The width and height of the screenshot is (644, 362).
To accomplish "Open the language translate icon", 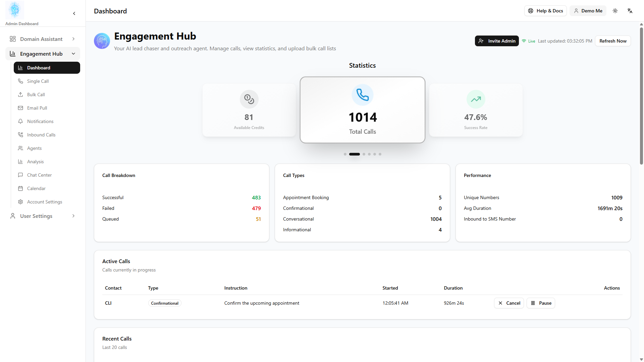I will click(630, 11).
